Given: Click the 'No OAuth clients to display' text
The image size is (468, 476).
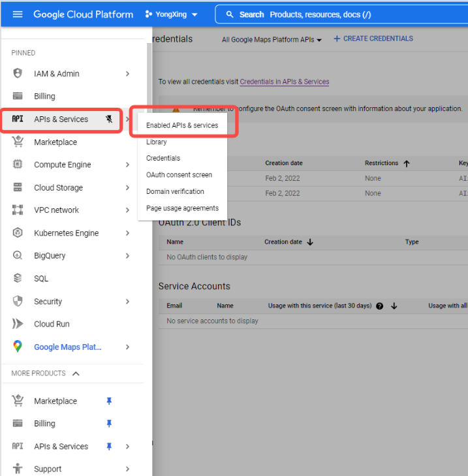Looking at the screenshot, I should [207, 257].
